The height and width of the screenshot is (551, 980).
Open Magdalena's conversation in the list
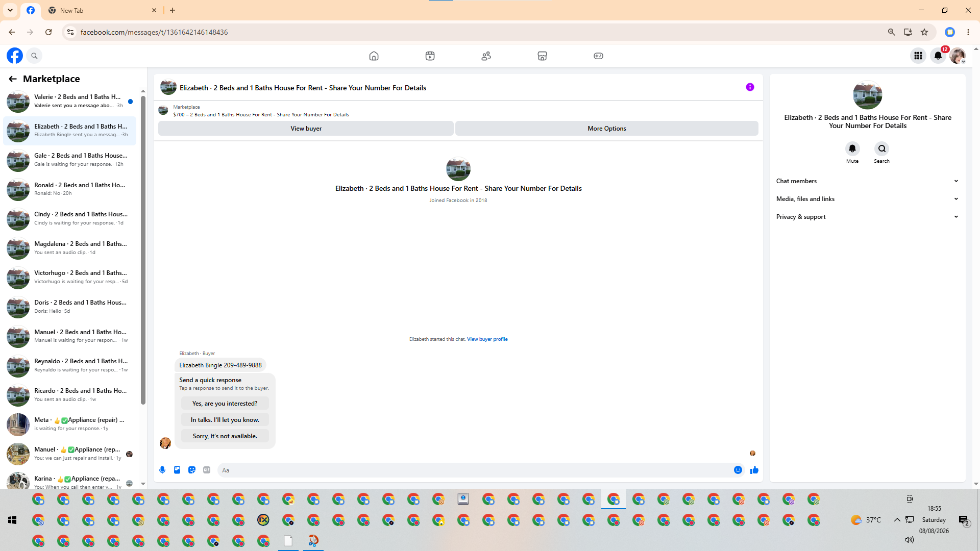(x=70, y=248)
